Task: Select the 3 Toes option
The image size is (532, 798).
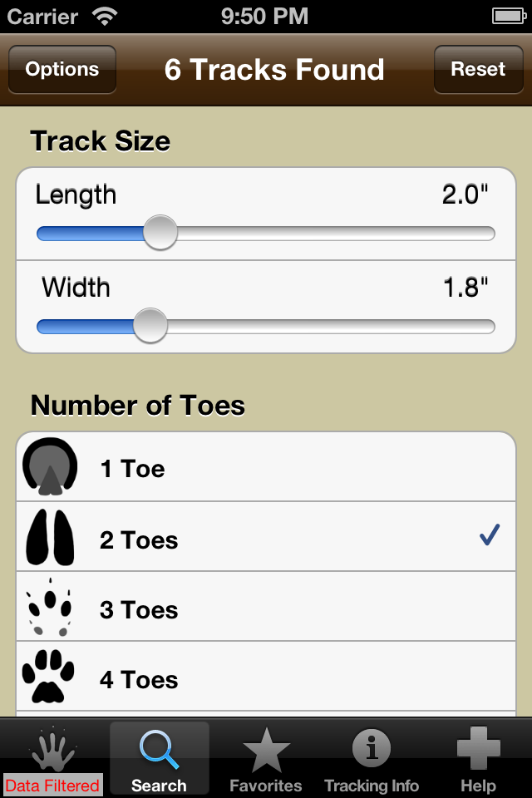Action: tap(266, 606)
